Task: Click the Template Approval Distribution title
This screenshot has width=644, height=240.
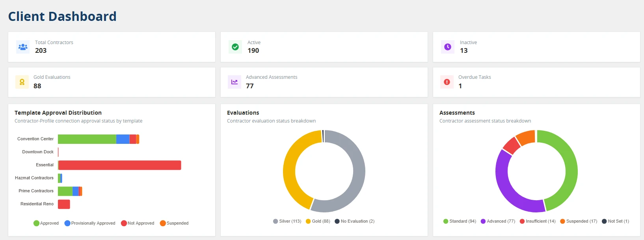Action: (x=58, y=113)
